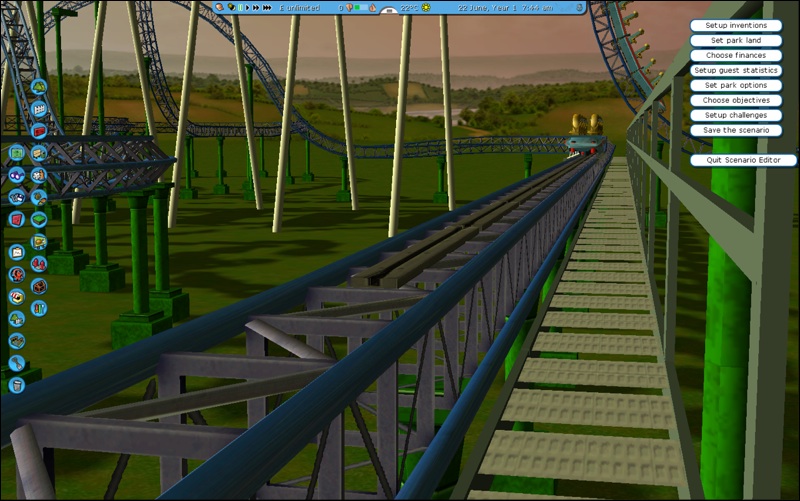The width and height of the screenshot is (800, 501).
Task: Click the small icon at top bar's right end
Action: point(580,8)
